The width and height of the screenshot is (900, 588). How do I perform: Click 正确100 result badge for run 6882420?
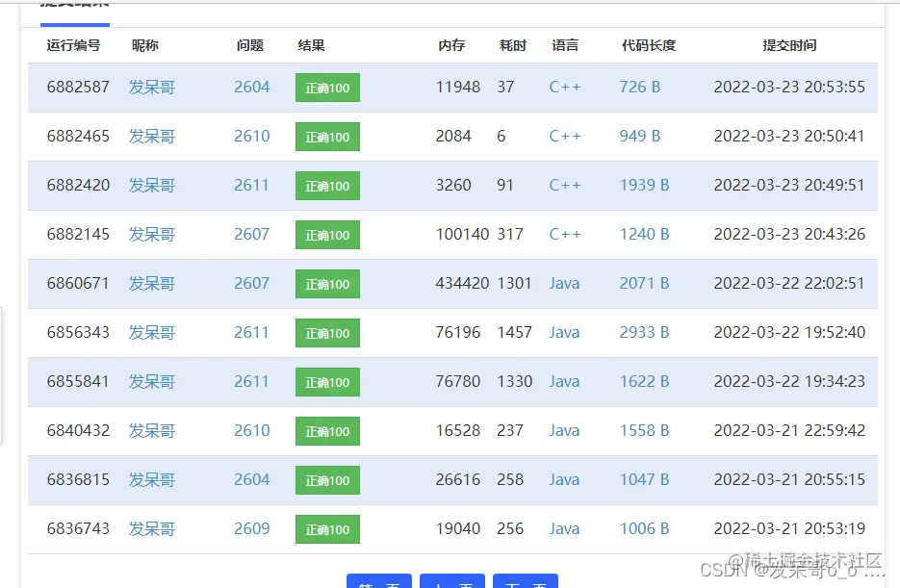pos(327,186)
